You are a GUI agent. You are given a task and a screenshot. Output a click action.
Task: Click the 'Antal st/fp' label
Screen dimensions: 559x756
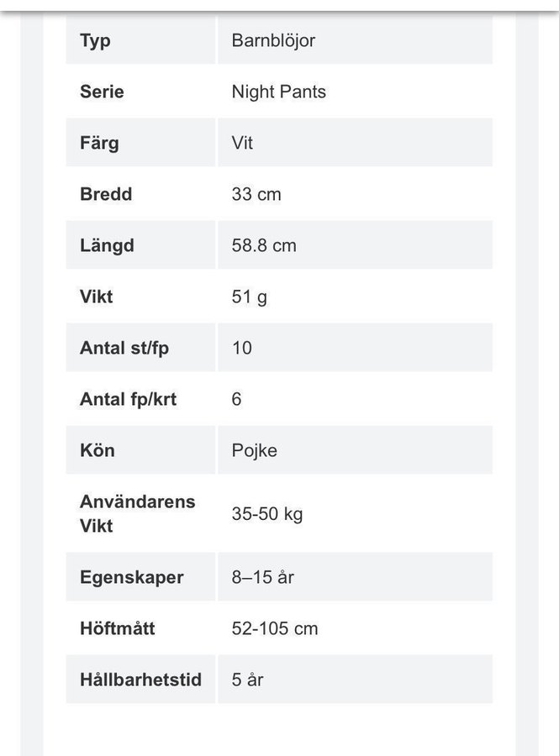tap(124, 348)
